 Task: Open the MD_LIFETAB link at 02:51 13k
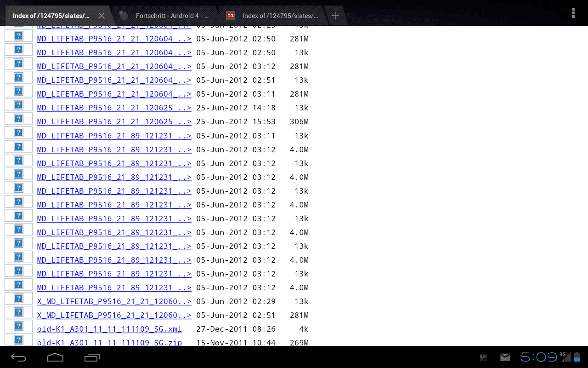coord(114,80)
